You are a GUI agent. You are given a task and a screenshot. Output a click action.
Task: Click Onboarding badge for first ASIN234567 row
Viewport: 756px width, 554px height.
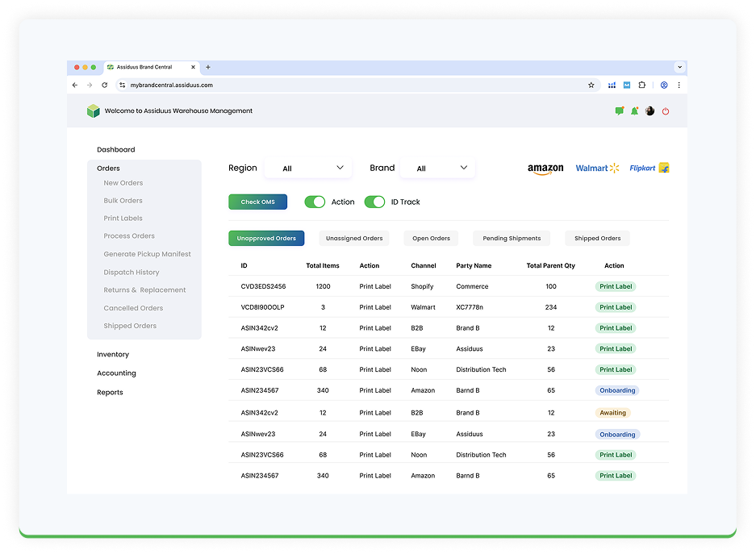[x=617, y=390]
